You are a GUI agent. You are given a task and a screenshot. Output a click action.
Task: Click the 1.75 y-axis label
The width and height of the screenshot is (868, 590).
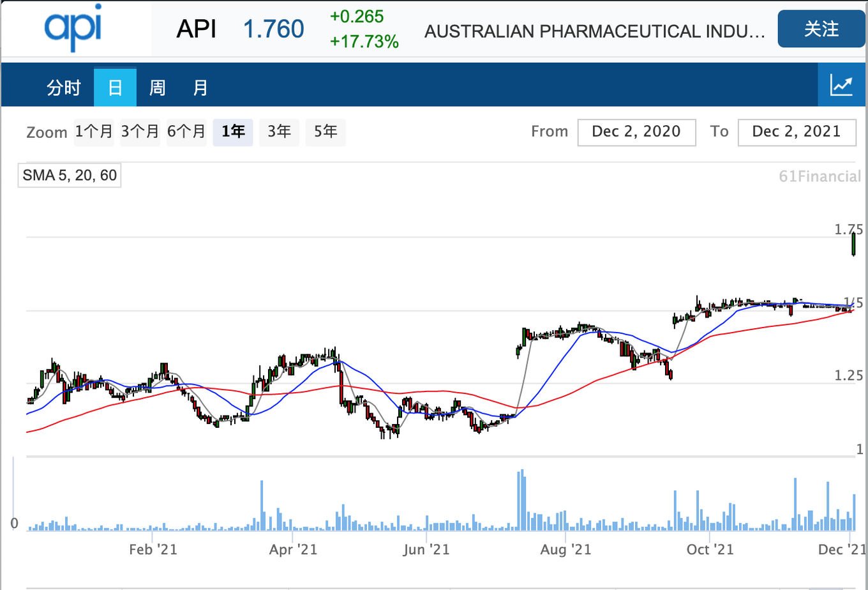coord(848,229)
